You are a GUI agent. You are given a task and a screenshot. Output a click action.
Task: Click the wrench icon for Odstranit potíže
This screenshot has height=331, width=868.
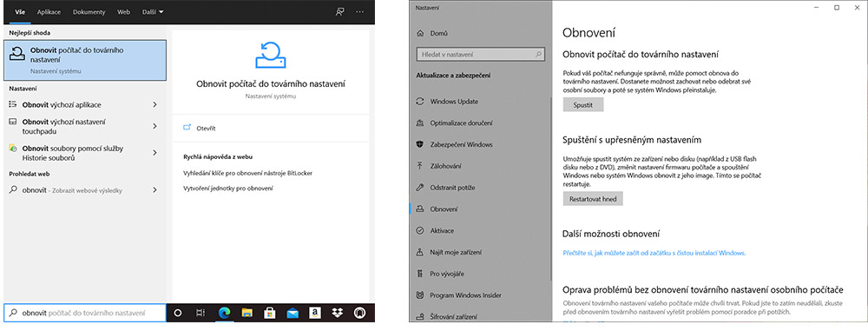[419, 188]
